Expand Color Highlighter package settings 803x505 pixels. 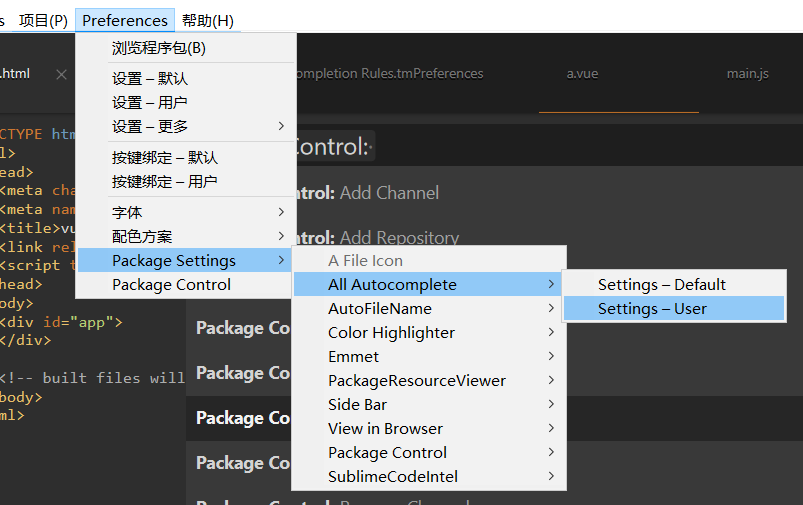point(391,332)
